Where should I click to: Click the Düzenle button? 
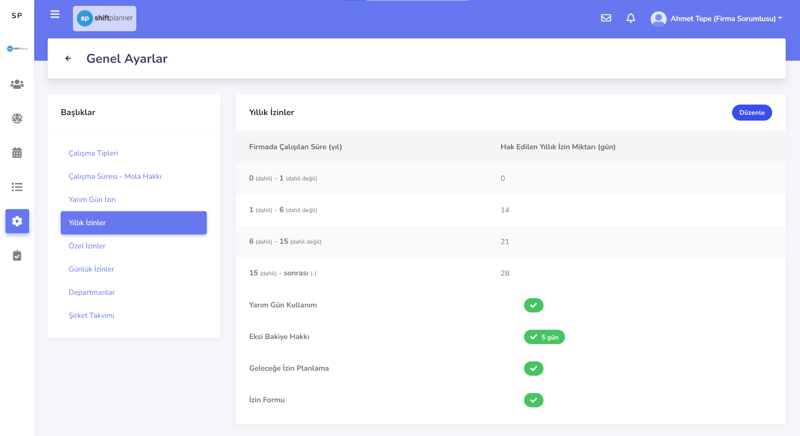751,113
